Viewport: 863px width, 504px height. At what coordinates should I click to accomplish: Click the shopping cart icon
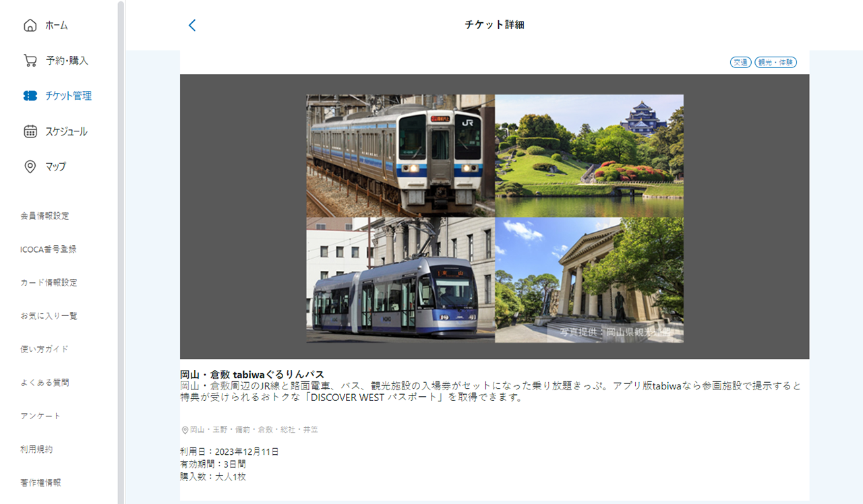(30, 61)
